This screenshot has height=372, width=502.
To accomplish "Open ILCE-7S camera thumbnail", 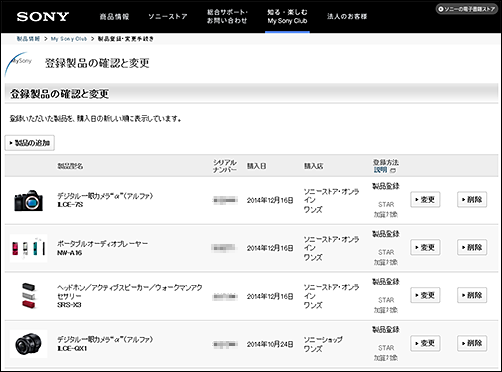I will (29, 200).
